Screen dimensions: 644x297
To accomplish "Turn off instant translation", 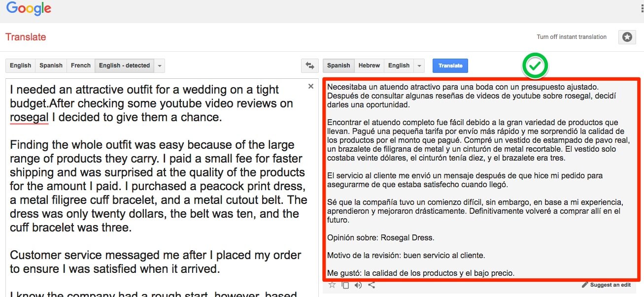I will pos(572,37).
